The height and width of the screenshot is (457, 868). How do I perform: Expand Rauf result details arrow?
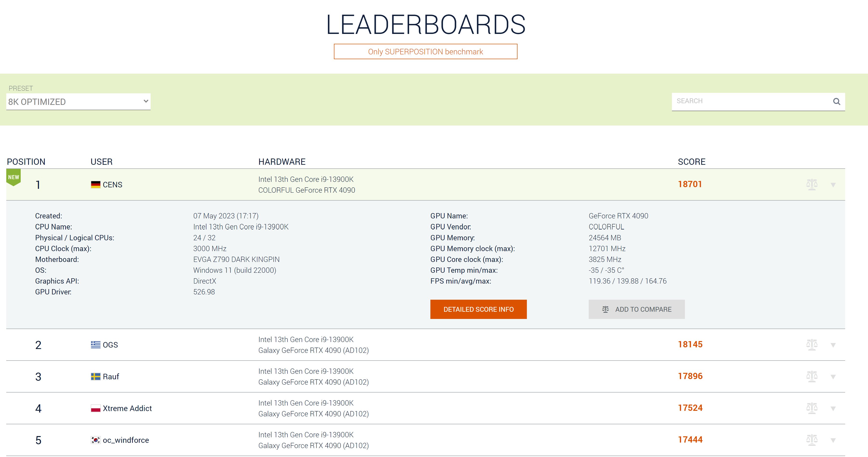click(x=833, y=377)
